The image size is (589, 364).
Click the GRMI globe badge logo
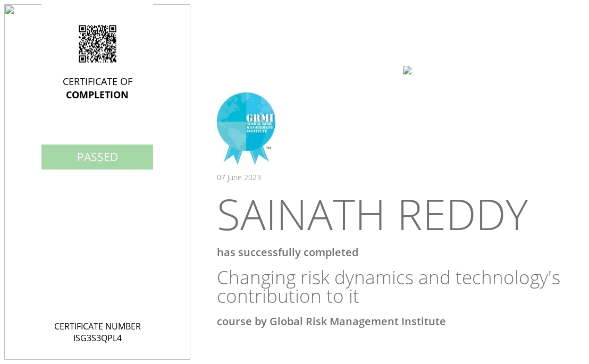coord(246,128)
